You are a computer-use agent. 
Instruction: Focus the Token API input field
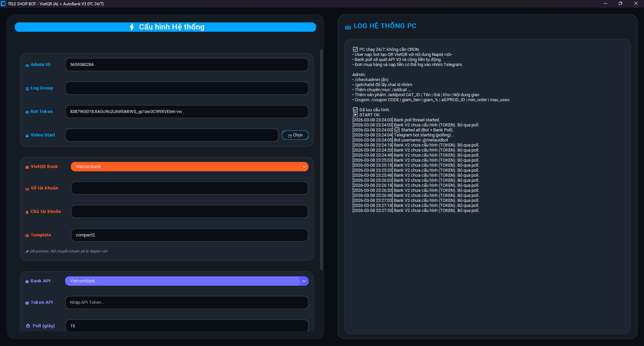click(187, 303)
